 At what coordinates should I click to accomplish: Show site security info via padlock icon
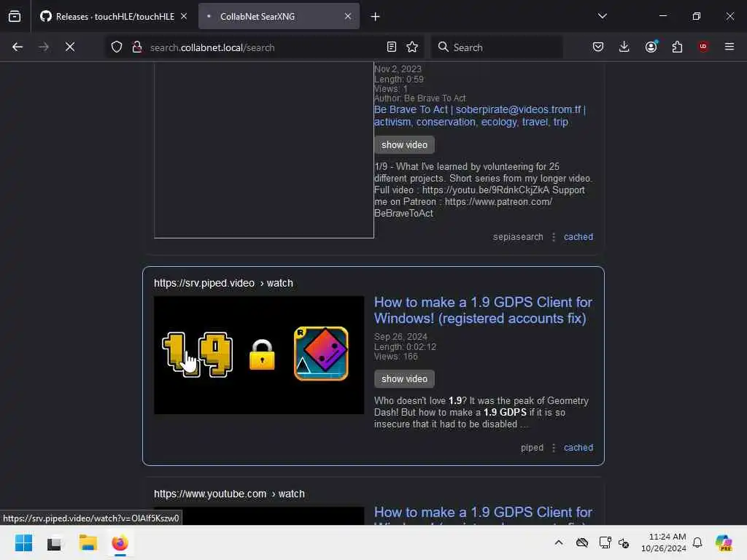[137, 47]
